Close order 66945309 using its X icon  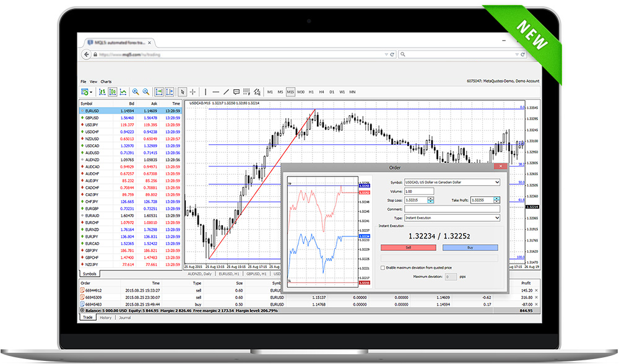tap(536, 297)
